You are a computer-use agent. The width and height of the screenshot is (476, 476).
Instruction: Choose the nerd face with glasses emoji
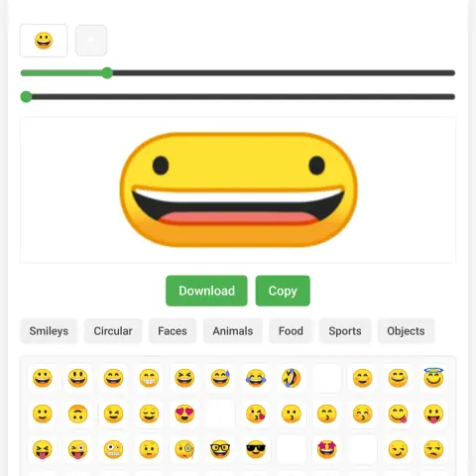coord(220,449)
